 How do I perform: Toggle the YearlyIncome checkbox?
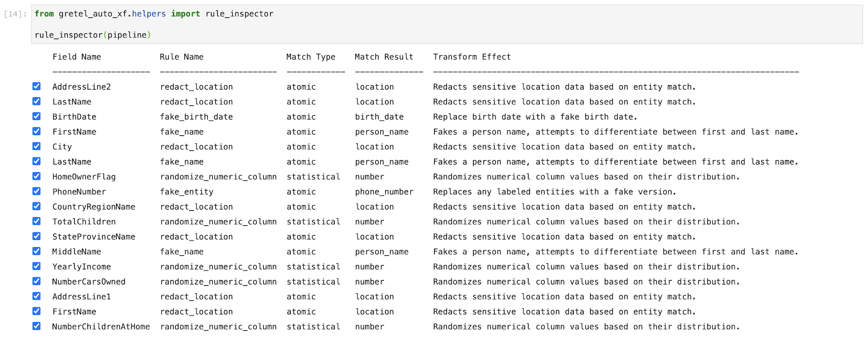pyautogui.click(x=36, y=266)
